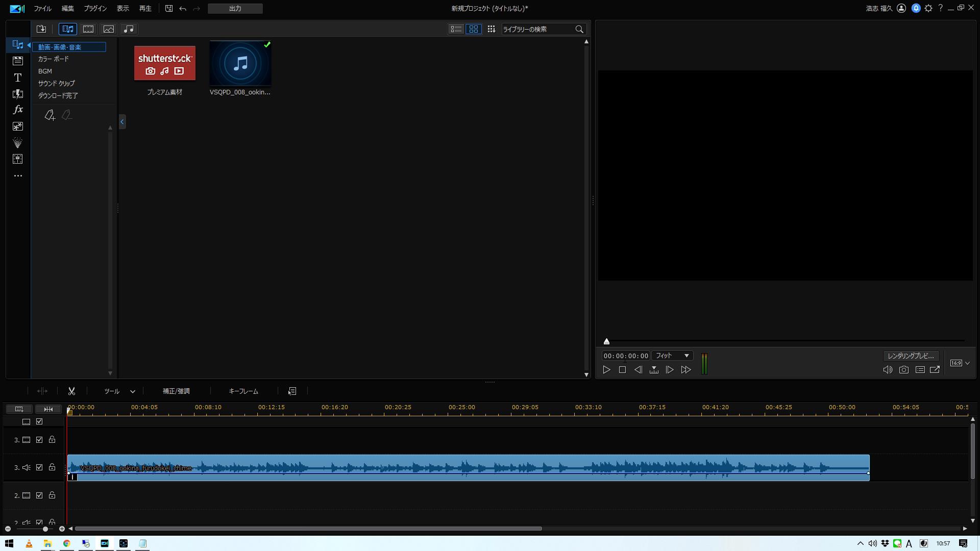980x551 pixels.
Task: Open the フィット zoom dropdown
Action: pos(672,356)
